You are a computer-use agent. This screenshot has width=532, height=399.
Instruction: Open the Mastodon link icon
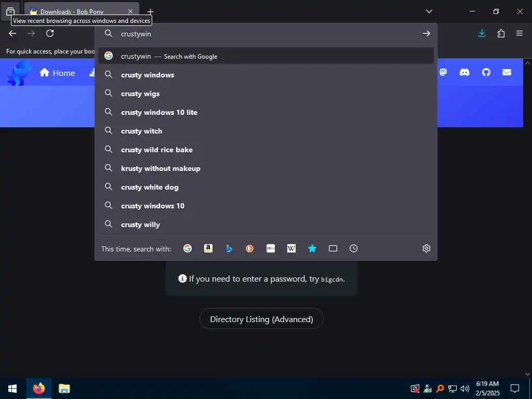[443, 72]
